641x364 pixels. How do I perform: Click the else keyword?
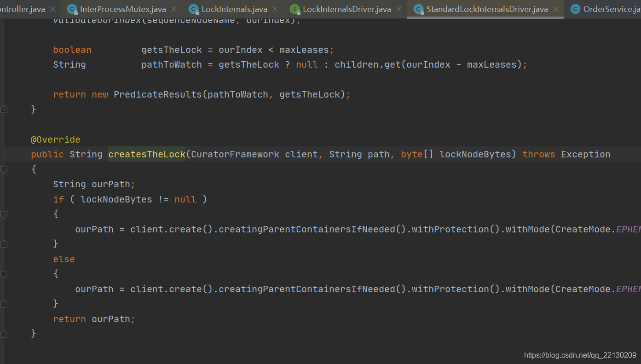click(64, 259)
